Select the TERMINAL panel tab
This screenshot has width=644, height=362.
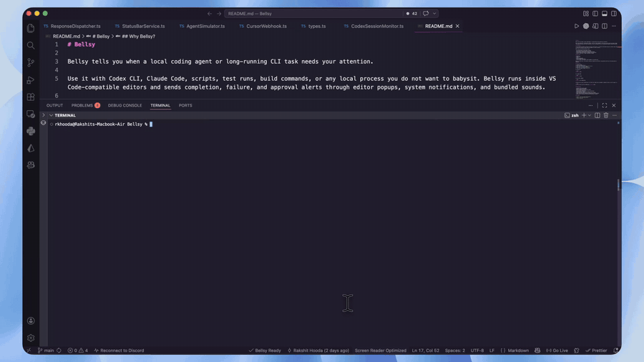(x=160, y=105)
